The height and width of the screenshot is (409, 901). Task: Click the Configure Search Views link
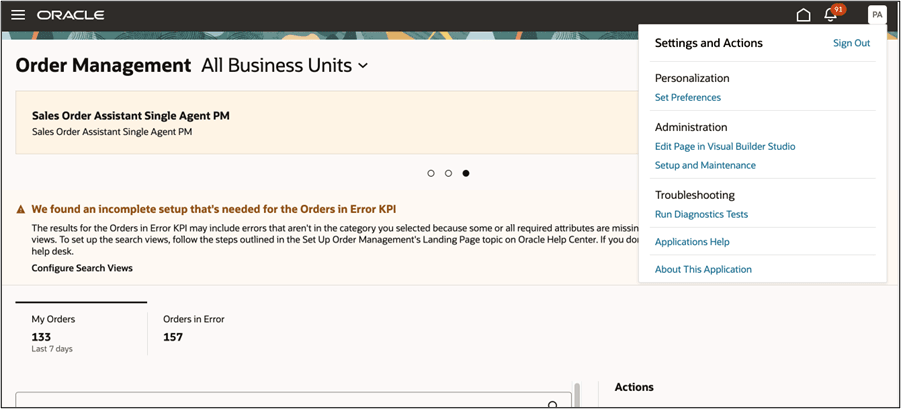[x=82, y=268]
